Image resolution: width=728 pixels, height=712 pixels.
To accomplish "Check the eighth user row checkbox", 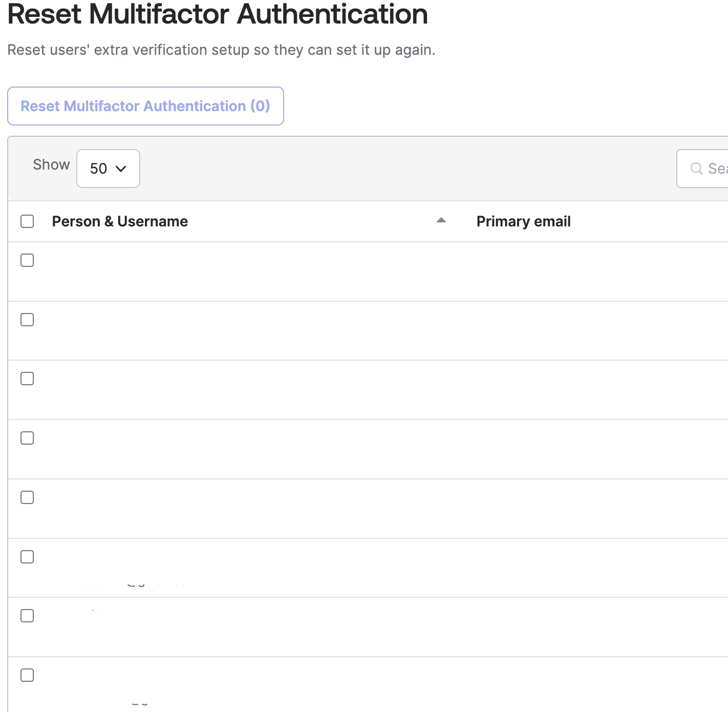I will (x=27, y=675).
